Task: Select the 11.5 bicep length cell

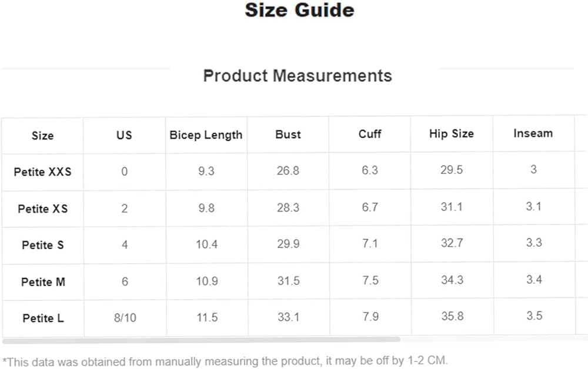Action: point(207,317)
